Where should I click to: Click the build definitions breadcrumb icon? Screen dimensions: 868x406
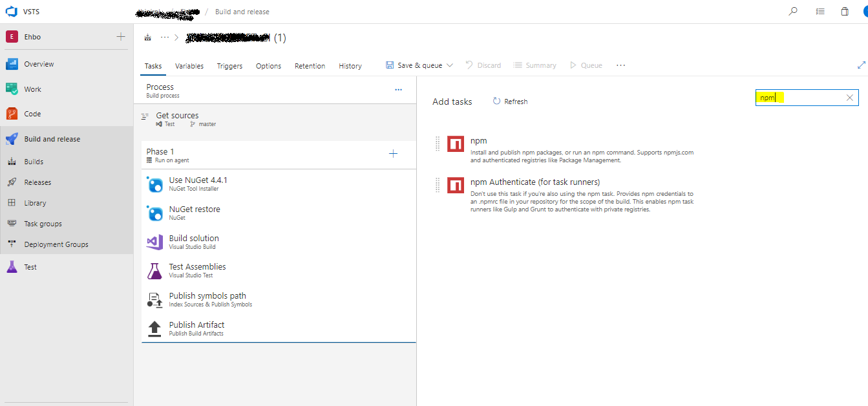coord(148,37)
